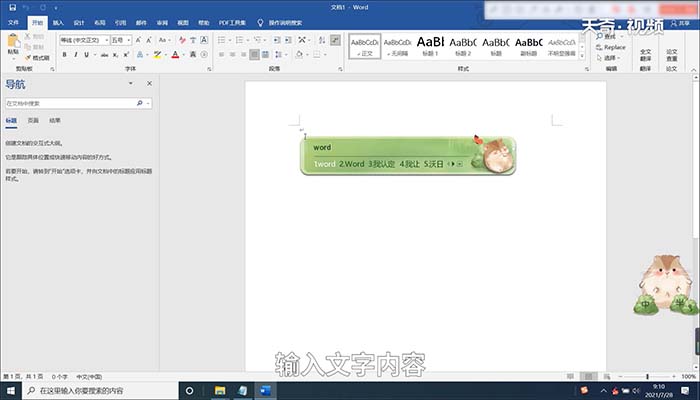Toggle Bold formatting
Screen dimensions: 700x400
tap(64, 54)
